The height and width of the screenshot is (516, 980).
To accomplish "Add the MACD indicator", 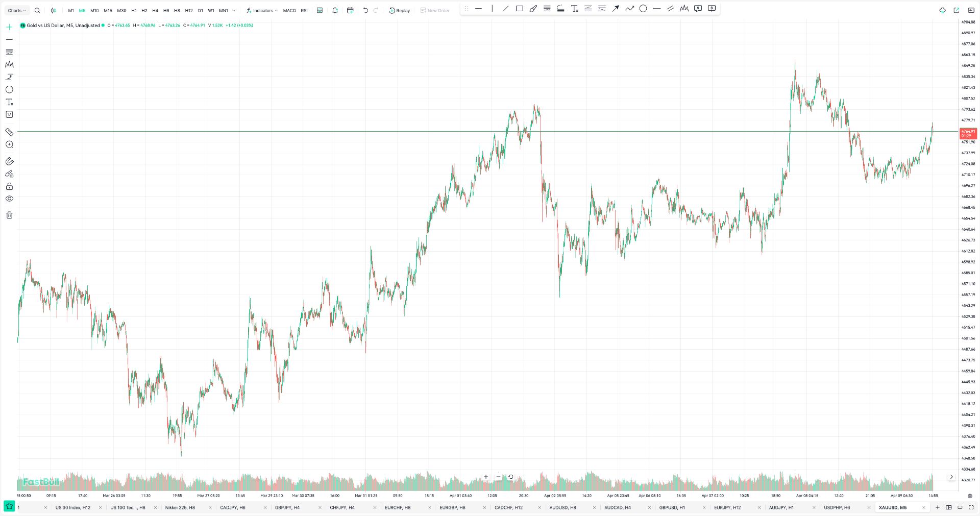I will (x=289, y=10).
